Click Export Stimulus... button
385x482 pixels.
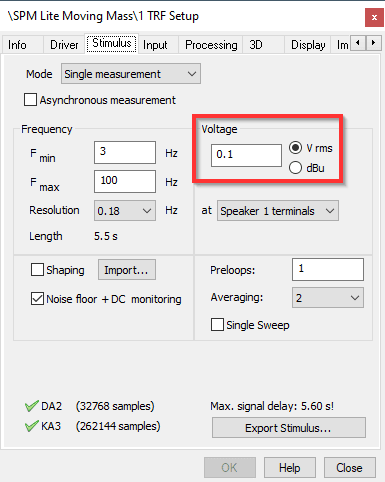tap(289, 428)
